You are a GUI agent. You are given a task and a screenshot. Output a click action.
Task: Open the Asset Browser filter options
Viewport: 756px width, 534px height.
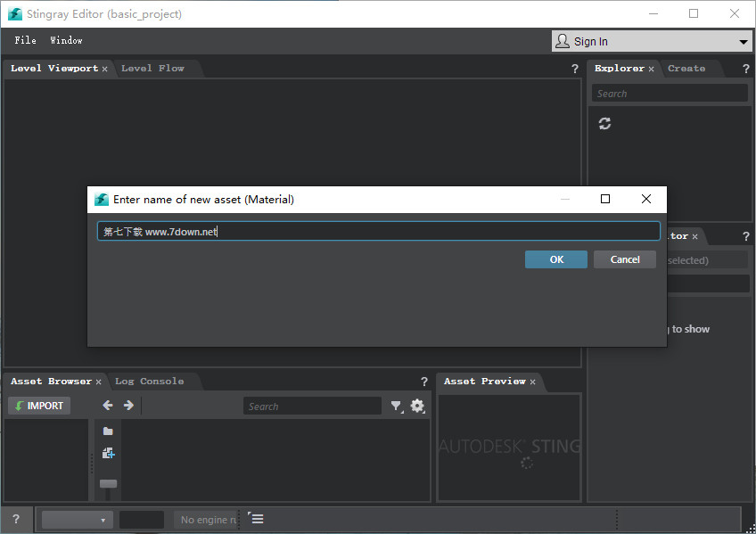click(397, 407)
